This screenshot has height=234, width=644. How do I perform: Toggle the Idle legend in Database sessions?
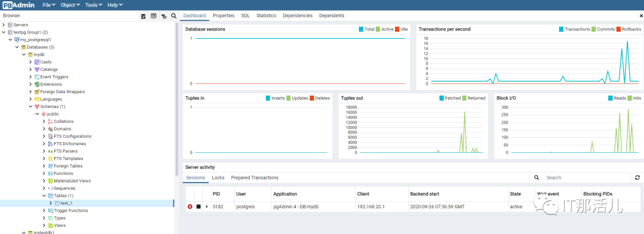(401, 29)
